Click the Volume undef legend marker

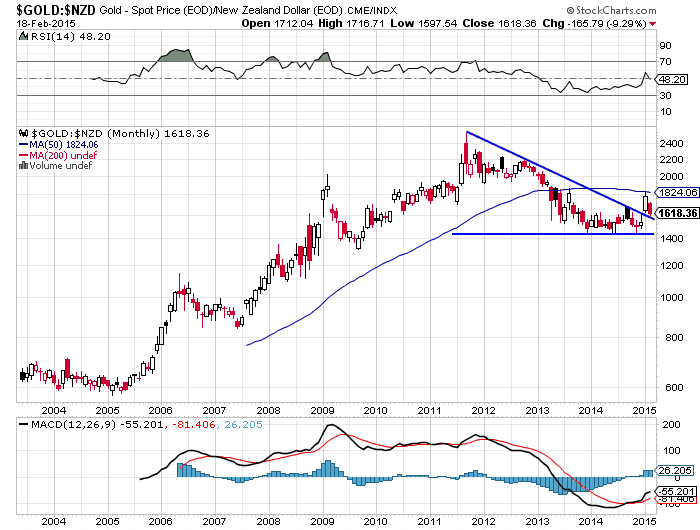[x=23, y=164]
